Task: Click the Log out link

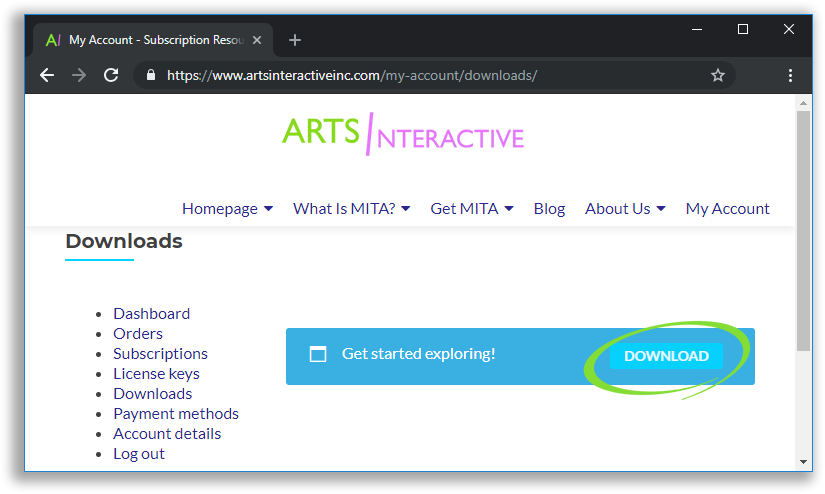Action: pyautogui.click(x=139, y=453)
